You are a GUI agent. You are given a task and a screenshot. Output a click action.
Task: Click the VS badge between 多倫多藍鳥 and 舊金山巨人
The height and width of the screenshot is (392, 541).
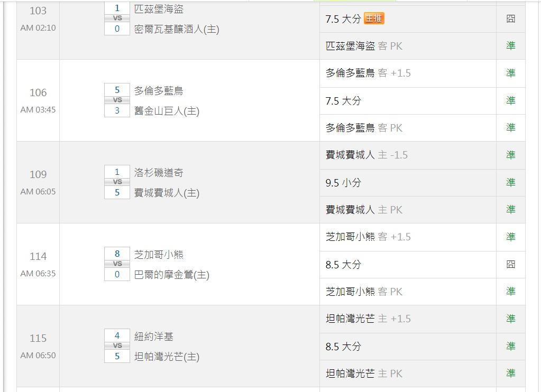pos(117,100)
